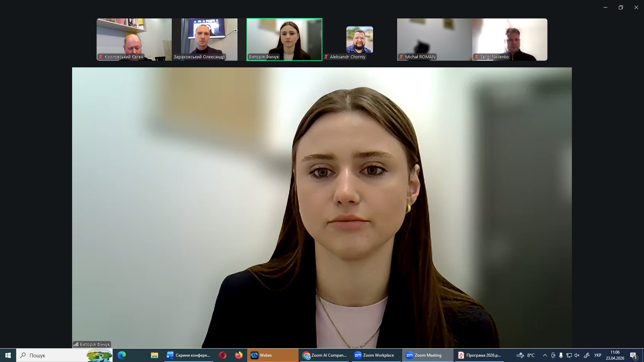Toggle the system volume mute icon
The height and width of the screenshot is (362, 644).
tap(577, 355)
